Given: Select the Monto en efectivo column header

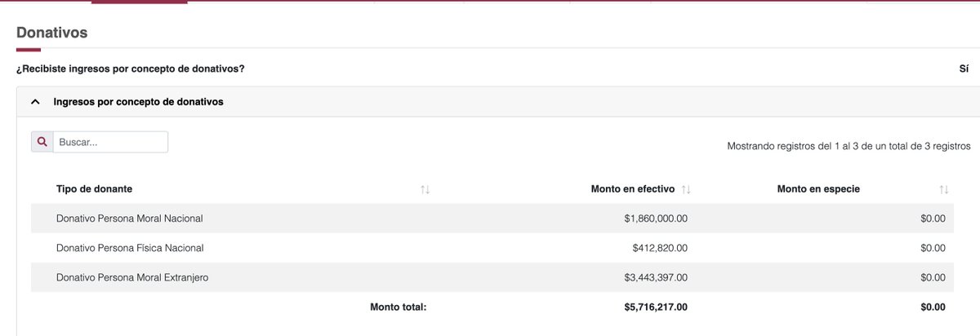Looking at the screenshot, I should pyautogui.click(x=632, y=189).
